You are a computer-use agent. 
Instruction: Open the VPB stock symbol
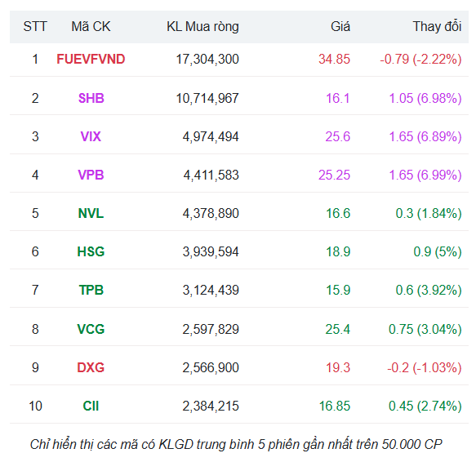[x=91, y=175]
